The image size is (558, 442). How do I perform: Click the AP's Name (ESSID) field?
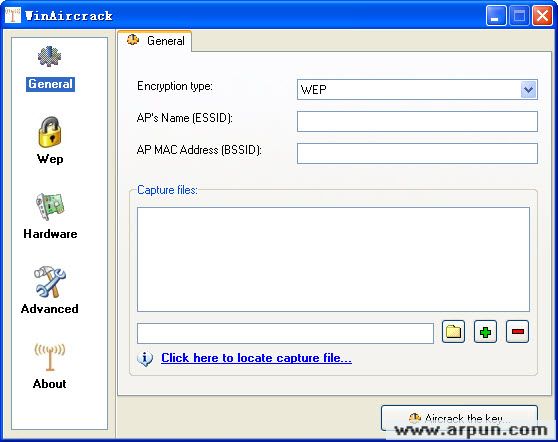click(417, 121)
